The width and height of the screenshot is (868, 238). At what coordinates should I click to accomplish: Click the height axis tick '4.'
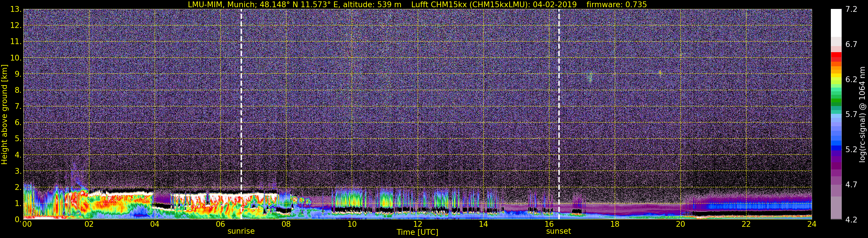coord(18,155)
